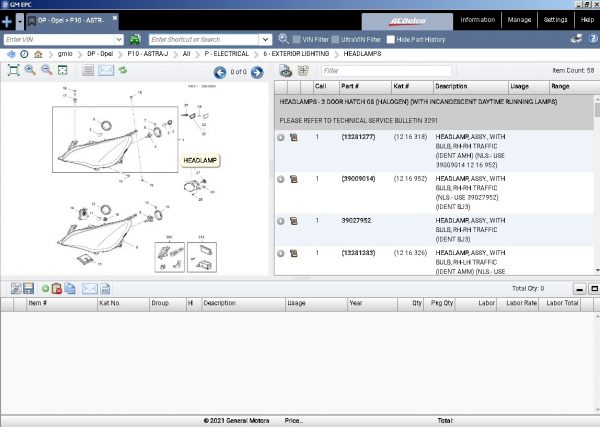Image resolution: width=600 pixels, height=427 pixels.
Task: Click the parts list Filter field
Action: 386,71
